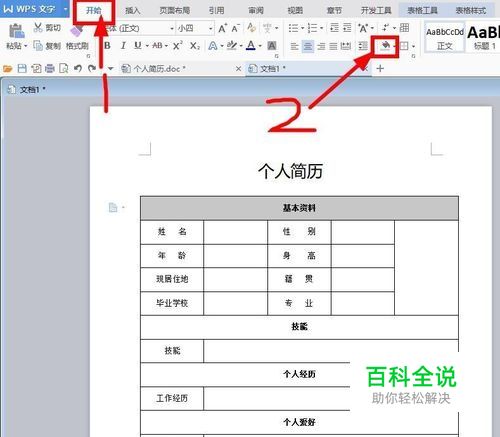The image size is (500, 437).
Task: Expand the font color dropdown arrow
Action: [260, 46]
